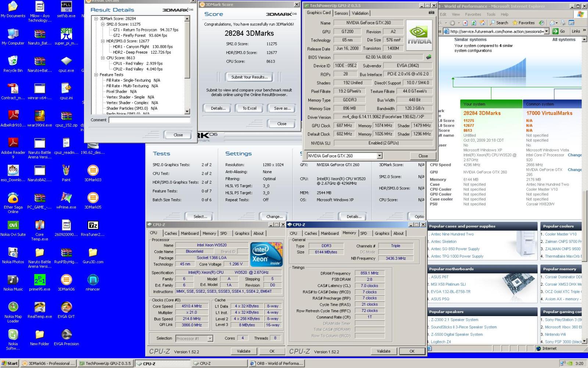The image size is (588, 368).
Task: Switch to GPU-Z Validation tab
Action: point(360,13)
